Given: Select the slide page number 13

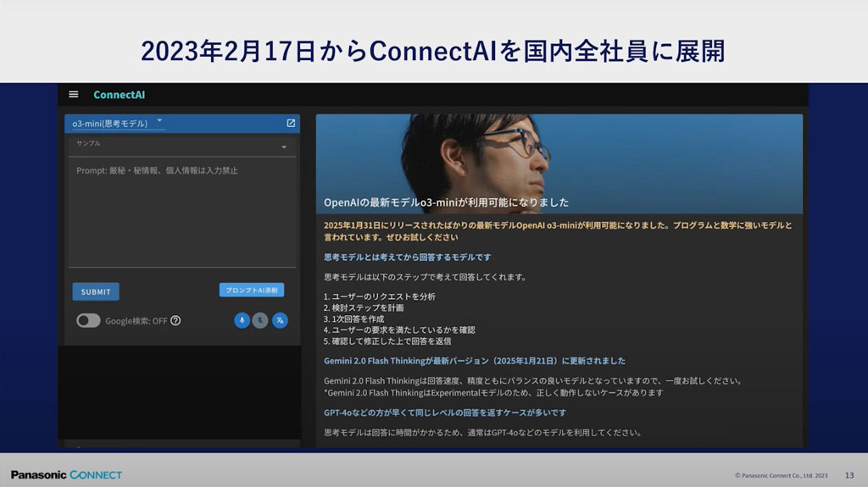Looking at the screenshot, I should (849, 475).
